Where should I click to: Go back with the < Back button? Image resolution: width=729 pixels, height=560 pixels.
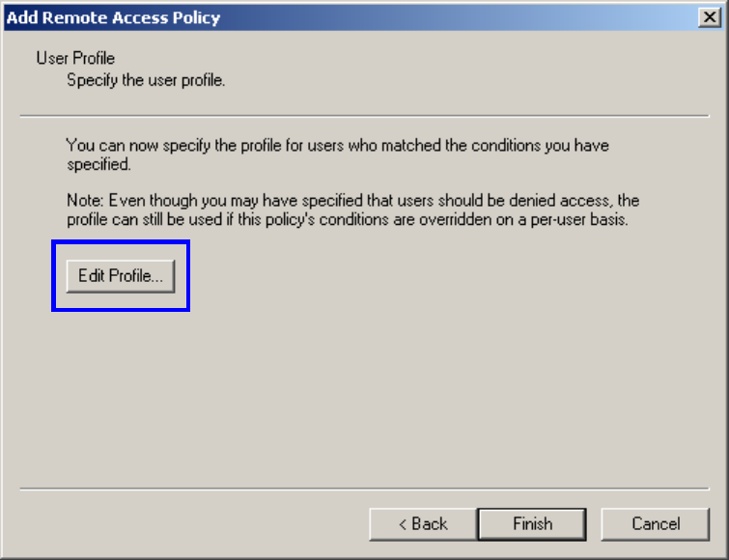click(x=423, y=524)
